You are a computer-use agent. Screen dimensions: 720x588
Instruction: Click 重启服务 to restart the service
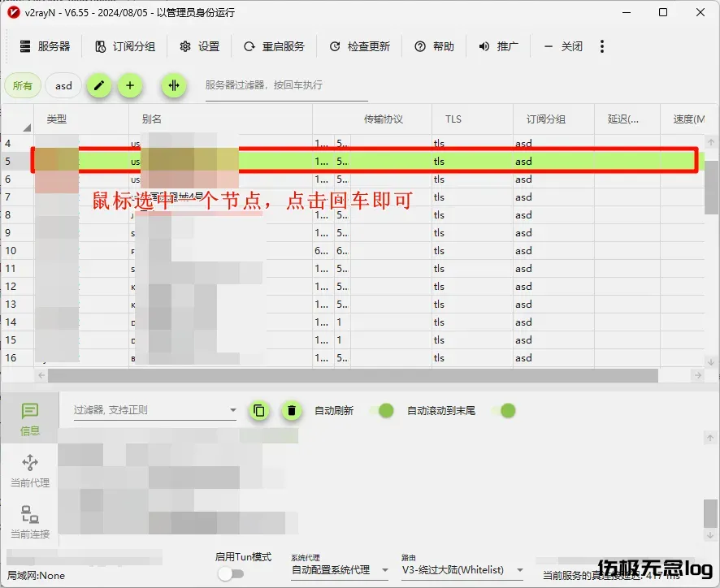click(274, 46)
